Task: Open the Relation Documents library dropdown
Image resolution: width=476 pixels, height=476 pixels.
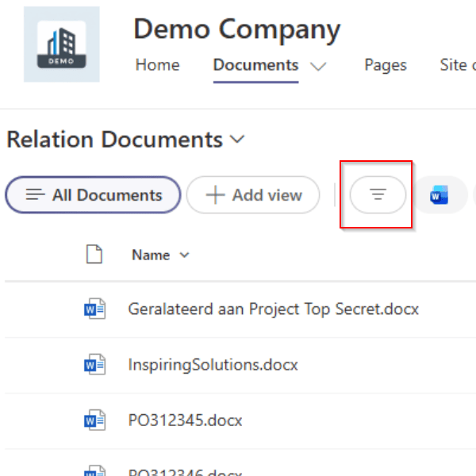Action: click(x=237, y=140)
